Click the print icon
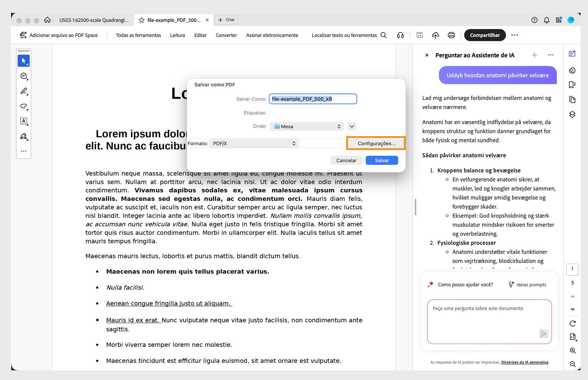588x380 pixels. [451, 35]
